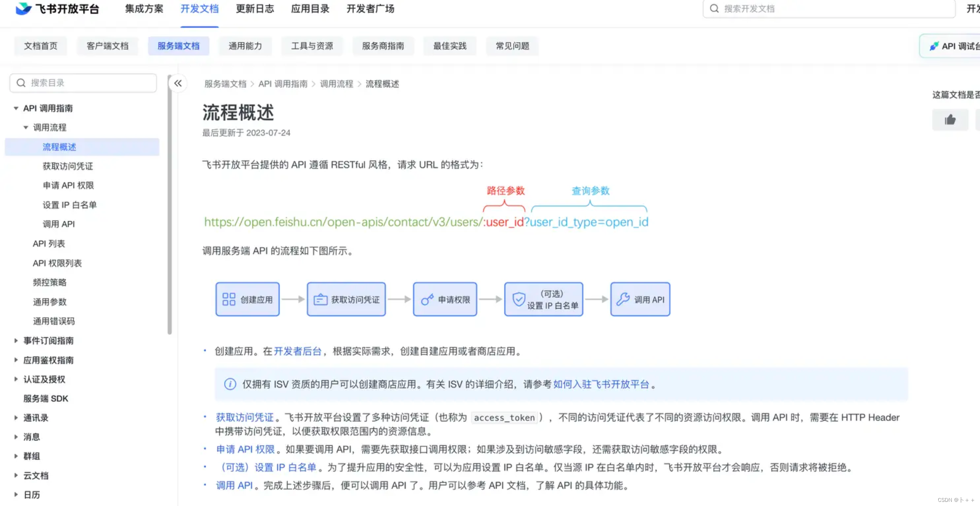Click the wrench icon for 调用 API
Image resolution: width=980 pixels, height=506 pixels.
pos(623,299)
